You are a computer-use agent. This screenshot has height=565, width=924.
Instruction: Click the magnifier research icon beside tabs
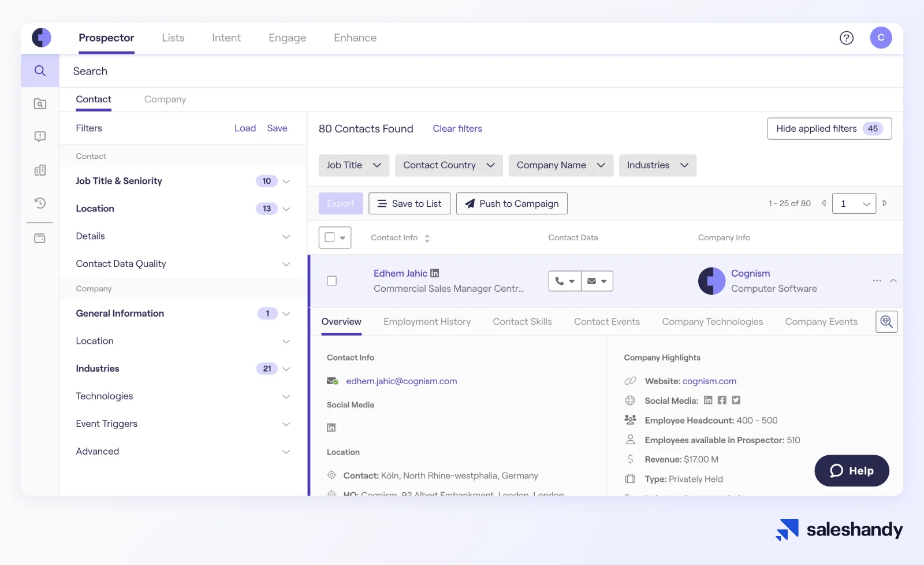click(886, 322)
